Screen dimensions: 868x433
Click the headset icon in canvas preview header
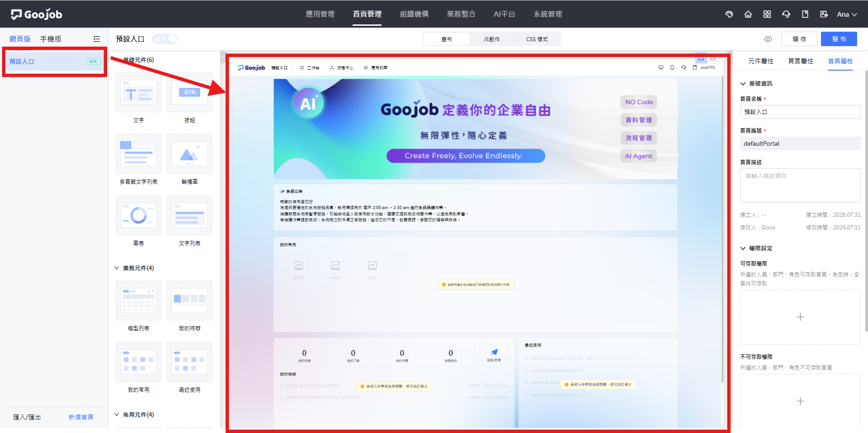coord(684,67)
